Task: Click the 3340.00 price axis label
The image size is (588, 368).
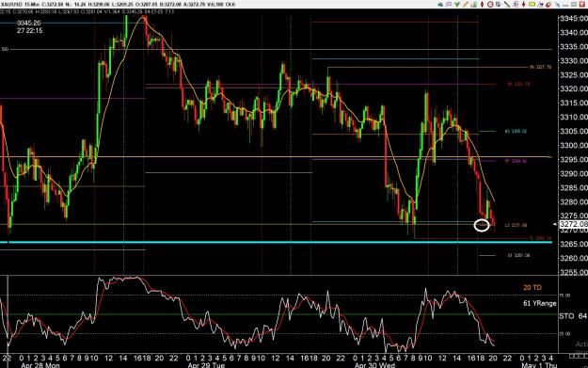Action: click(574, 33)
